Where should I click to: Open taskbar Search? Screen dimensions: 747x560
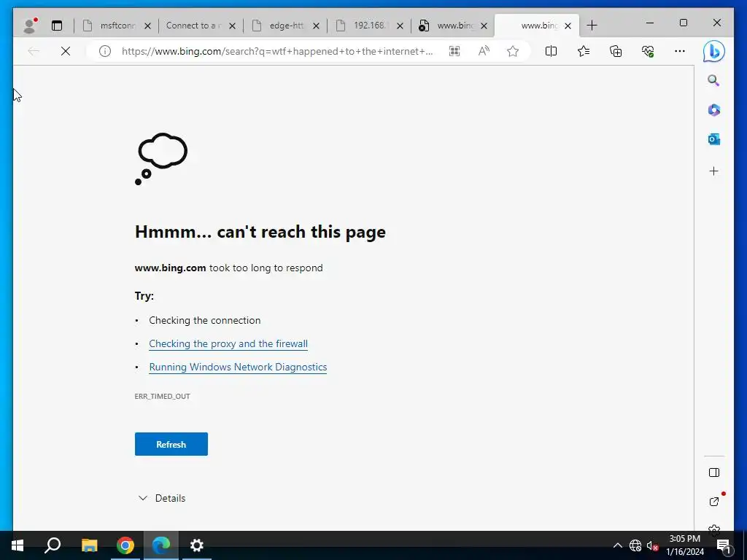[x=53, y=545]
